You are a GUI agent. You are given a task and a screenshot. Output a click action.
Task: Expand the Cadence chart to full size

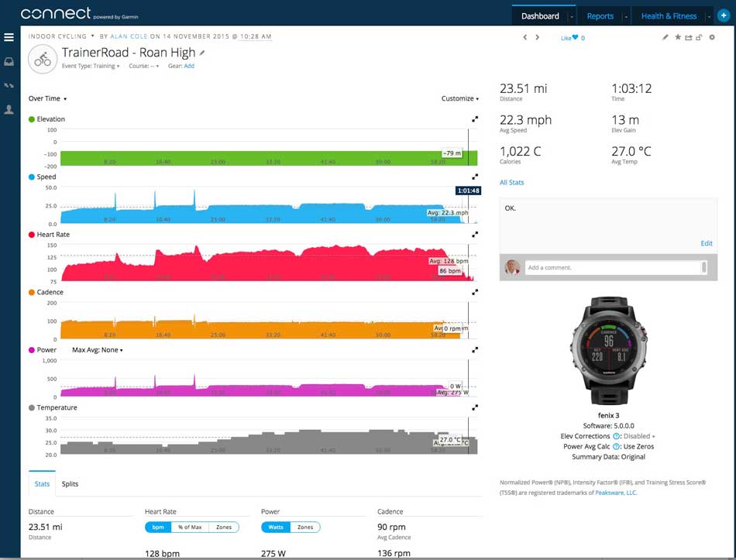475,292
